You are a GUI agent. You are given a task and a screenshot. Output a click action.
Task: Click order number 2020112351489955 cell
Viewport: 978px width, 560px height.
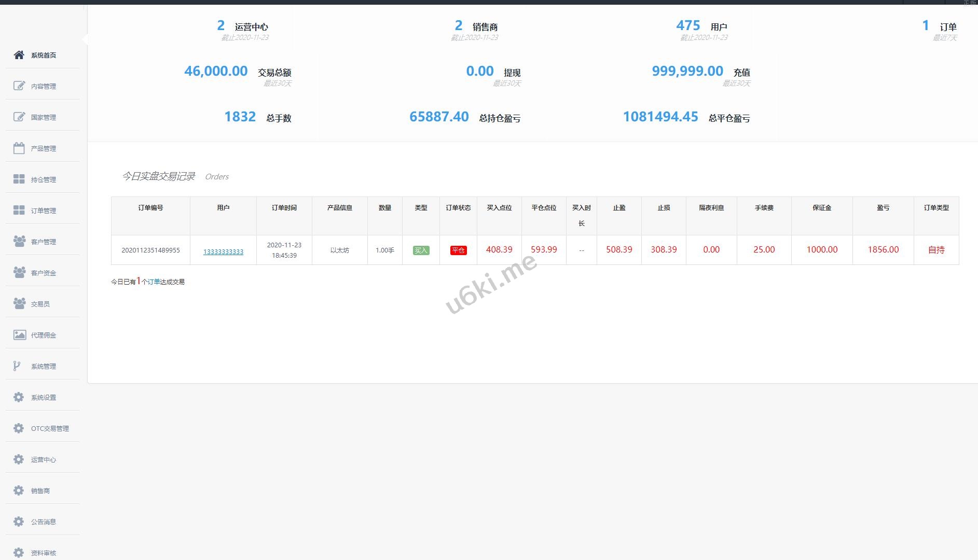[x=150, y=250]
